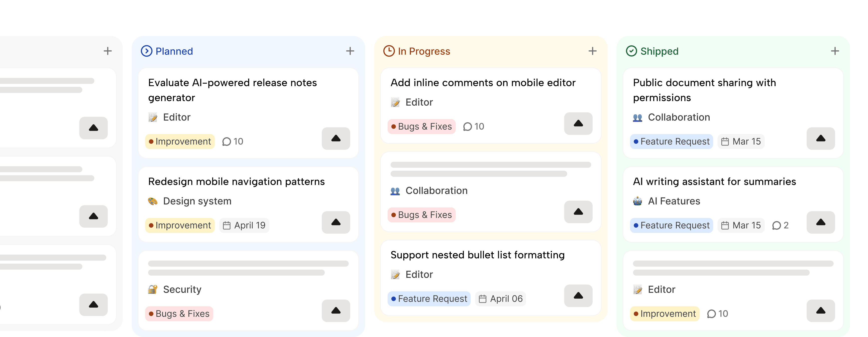Open the In Progress column header
Screen dimensions: 868x337
[424, 51]
